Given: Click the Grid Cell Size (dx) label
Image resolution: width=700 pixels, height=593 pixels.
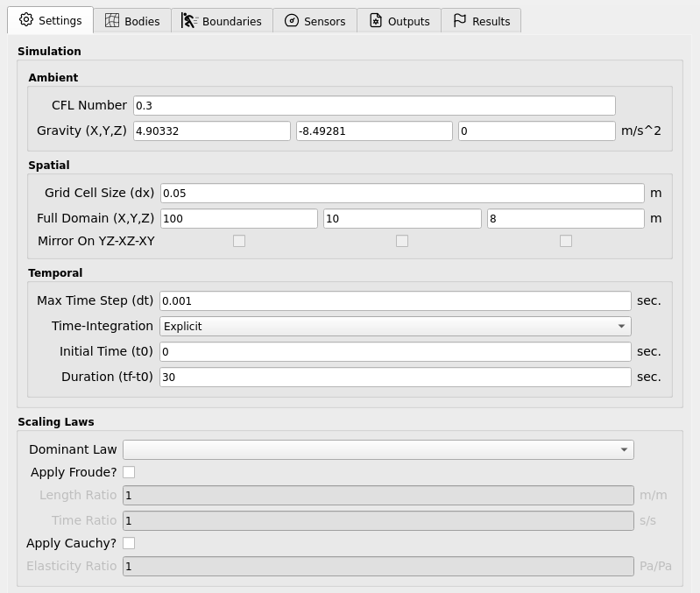Looking at the screenshot, I should coord(100,193).
